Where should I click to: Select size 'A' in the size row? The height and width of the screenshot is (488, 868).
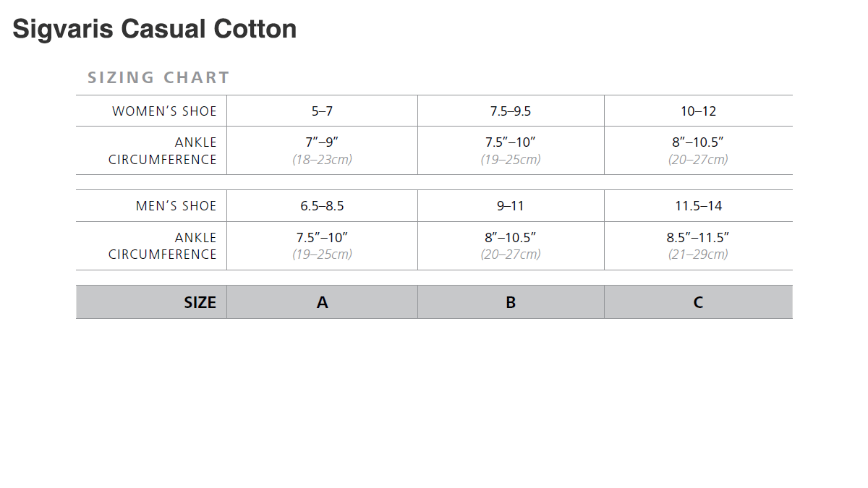[x=322, y=302]
